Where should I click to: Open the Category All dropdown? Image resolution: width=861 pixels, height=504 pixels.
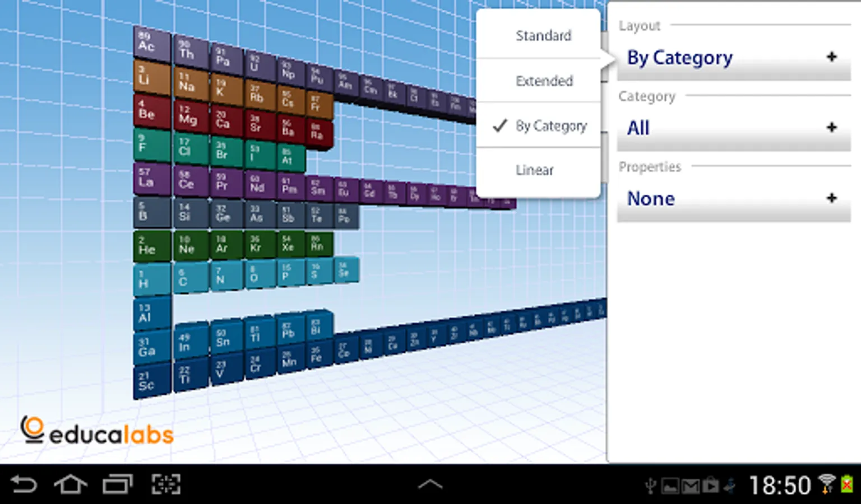[x=734, y=129]
